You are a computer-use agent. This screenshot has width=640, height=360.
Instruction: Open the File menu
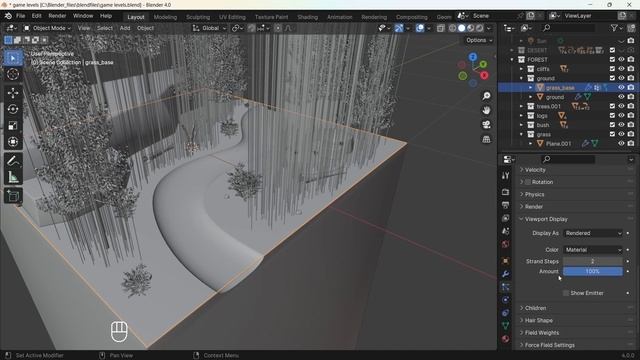pyautogui.click(x=20, y=16)
